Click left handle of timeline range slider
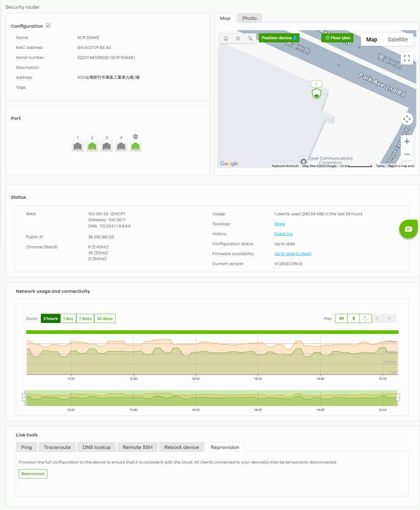Viewport: 420px width, 510px height. pyautogui.click(x=24, y=397)
